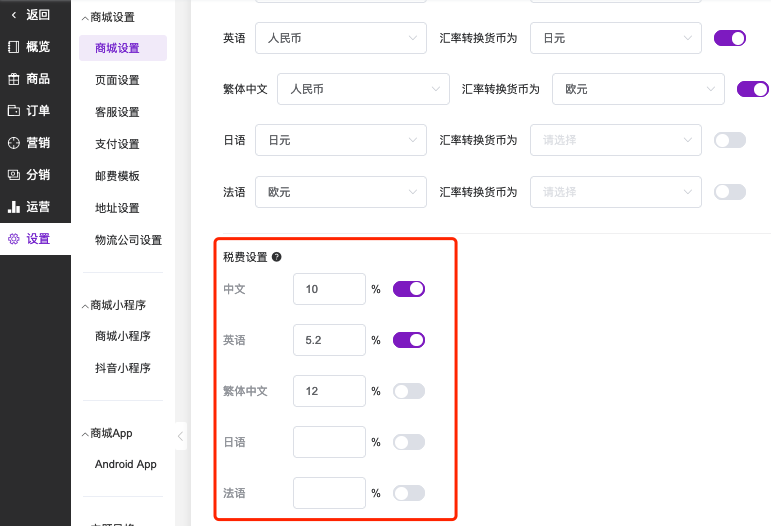771x526 pixels.
Task: Select 支付设置 in settings menu
Action: click(117, 144)
